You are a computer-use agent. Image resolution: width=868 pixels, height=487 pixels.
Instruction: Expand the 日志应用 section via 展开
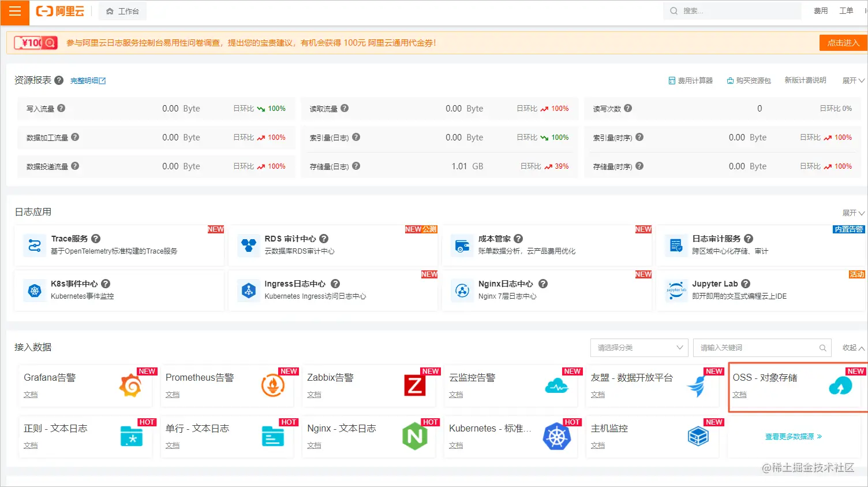coord(853,213)
